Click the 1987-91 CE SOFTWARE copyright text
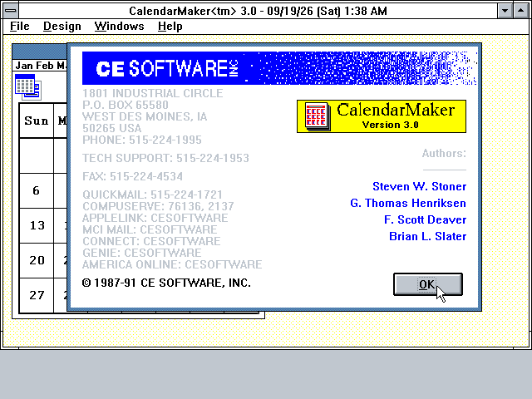532x399 pixels. (x=166, y=283)
